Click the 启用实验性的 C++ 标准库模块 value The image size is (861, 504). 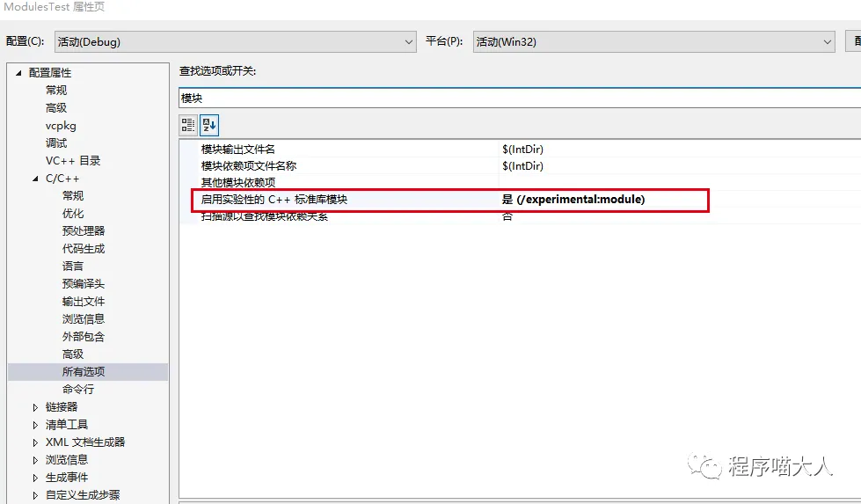(x=573, y=200)
